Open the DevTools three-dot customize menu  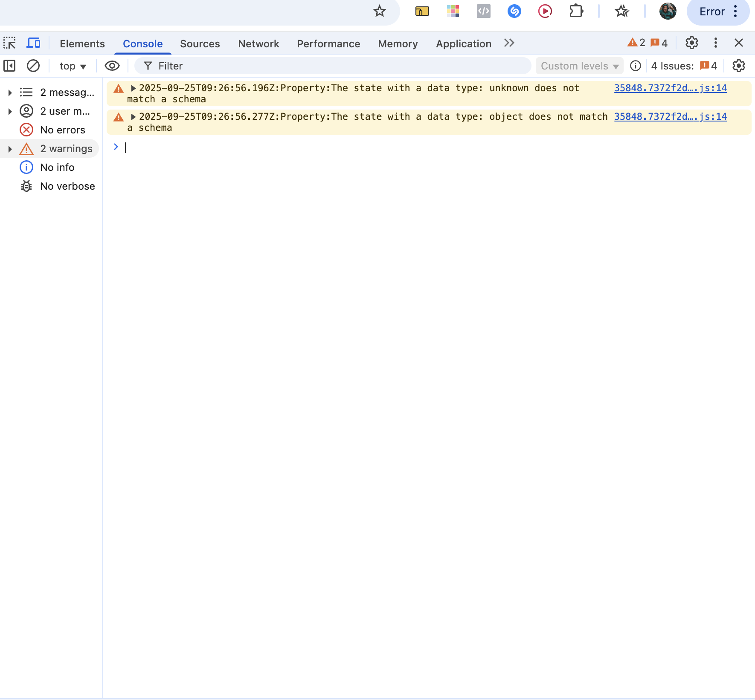pyautogui.click(x=715, y=43)
